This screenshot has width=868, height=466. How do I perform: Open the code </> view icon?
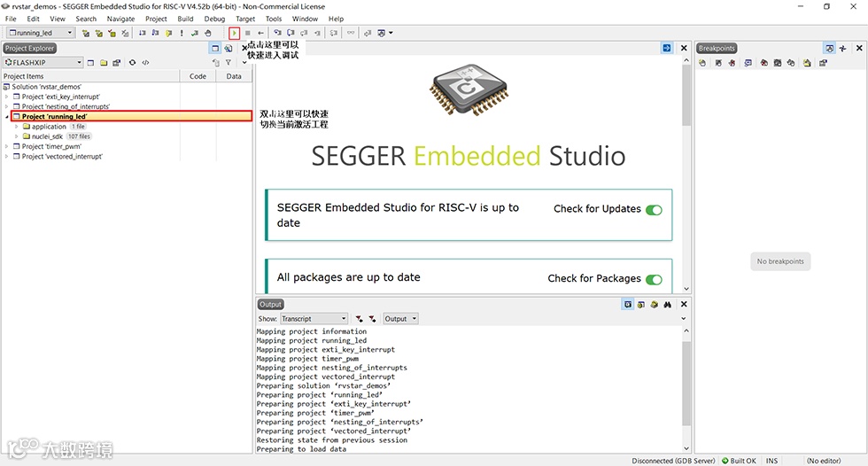point(145,63)
